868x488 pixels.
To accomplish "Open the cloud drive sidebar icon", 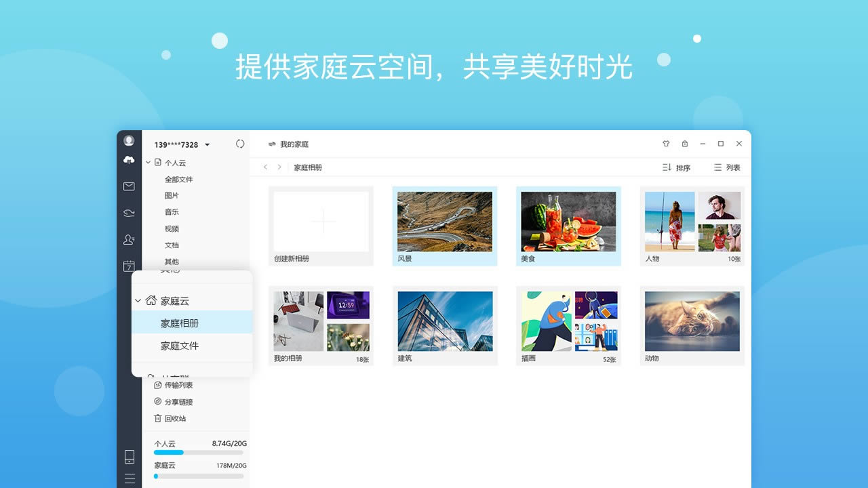I will [129, 160].
